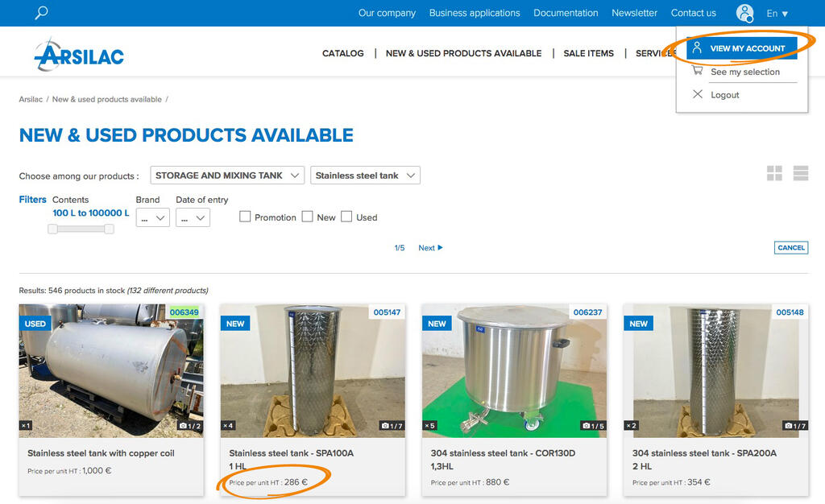Open photo counter 1/7 on SPA100A tank

392,426
